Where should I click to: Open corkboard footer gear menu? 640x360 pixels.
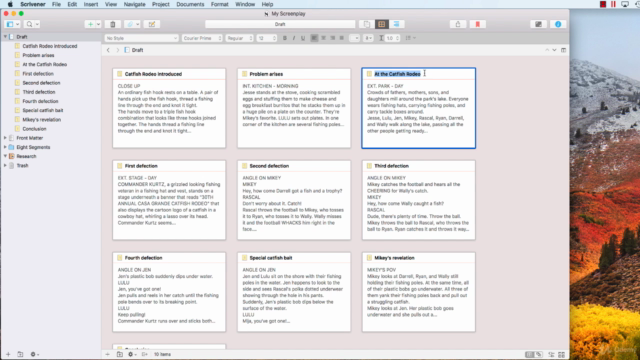click(132, 354)
